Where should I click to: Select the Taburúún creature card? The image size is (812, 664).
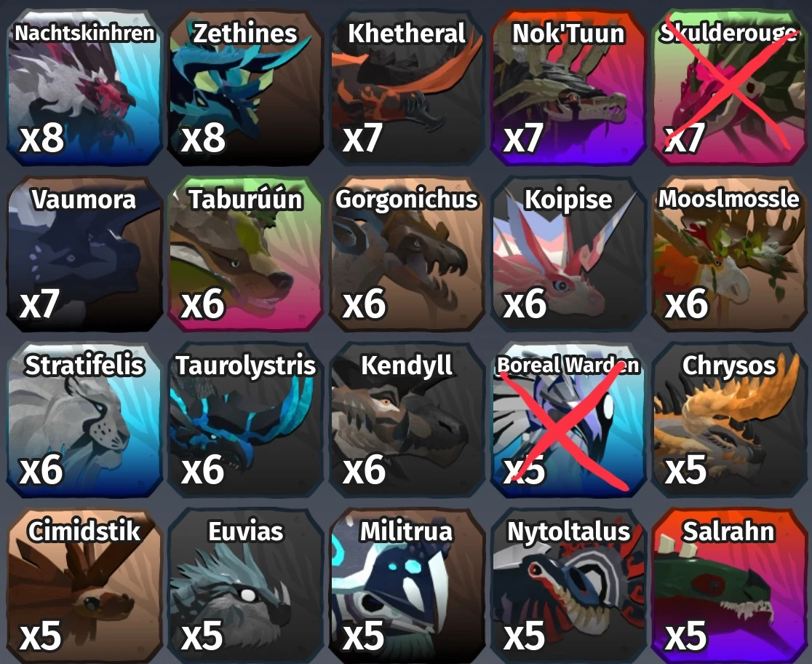[x=246, y=253]
